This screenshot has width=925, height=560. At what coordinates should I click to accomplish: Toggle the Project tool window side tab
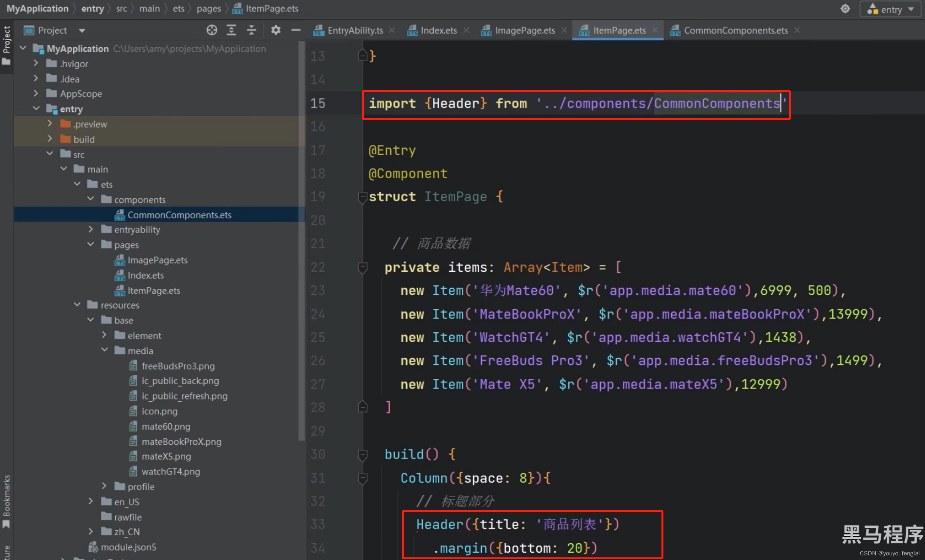(6, 46)
